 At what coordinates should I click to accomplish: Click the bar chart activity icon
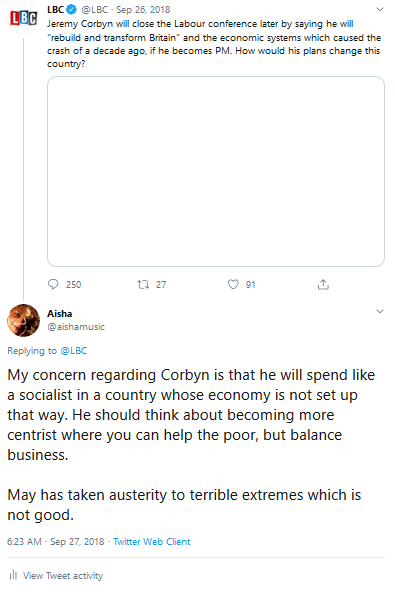coord(13,575)
